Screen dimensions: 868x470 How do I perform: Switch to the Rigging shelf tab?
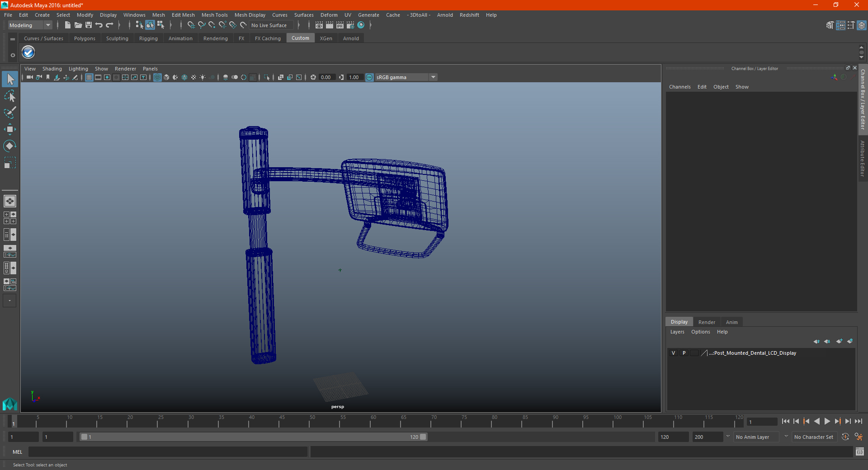(x=148, y=38)
